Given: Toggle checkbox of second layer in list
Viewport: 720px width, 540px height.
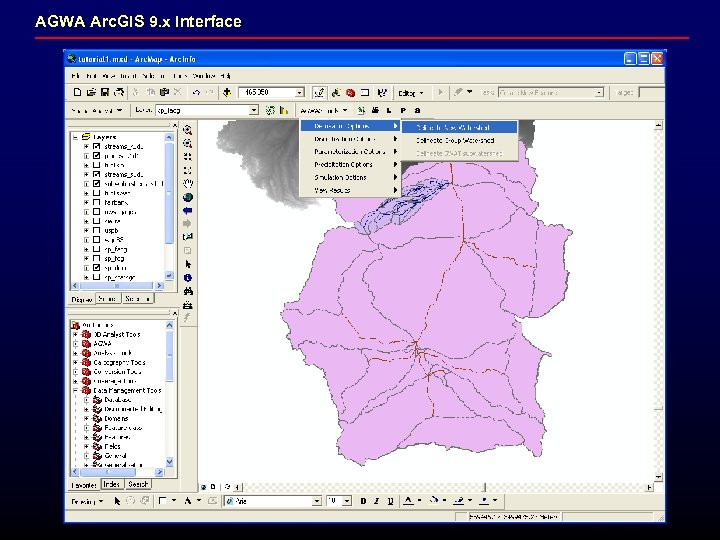Looking at the screenshot, I should pyautogui.click(x=96, y=156).
